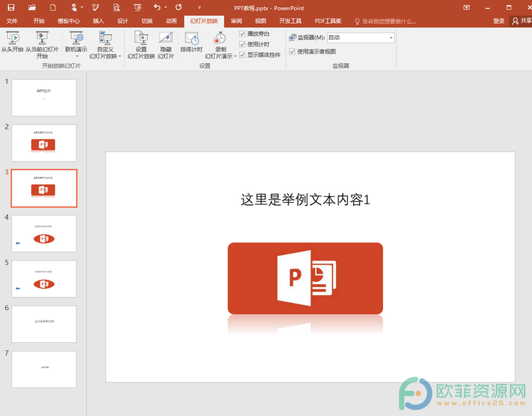Switch to the 动画 (Animations) tab

click(172, 21)
